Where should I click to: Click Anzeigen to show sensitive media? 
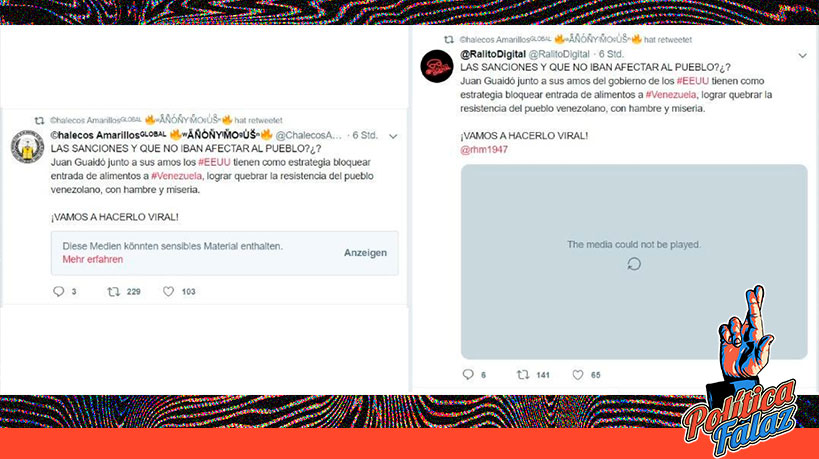point(365,253)
